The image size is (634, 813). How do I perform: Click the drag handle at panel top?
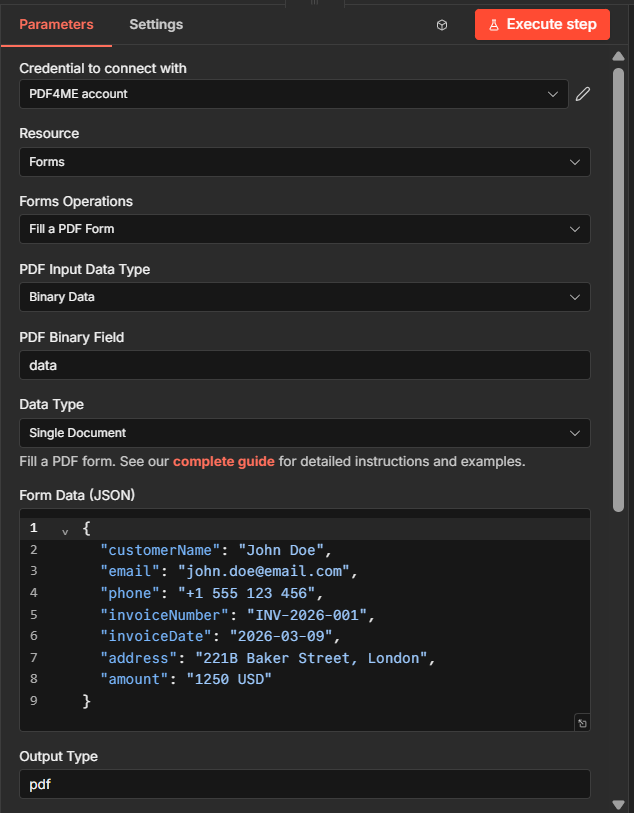pos(317,4)
